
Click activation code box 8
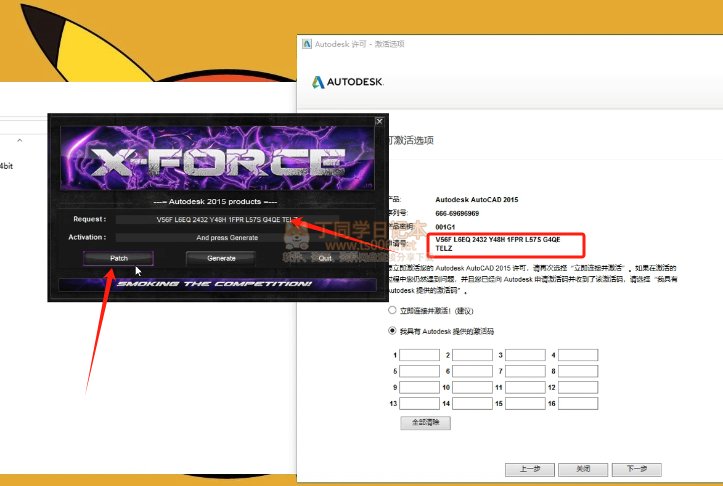tap(578, 371)
